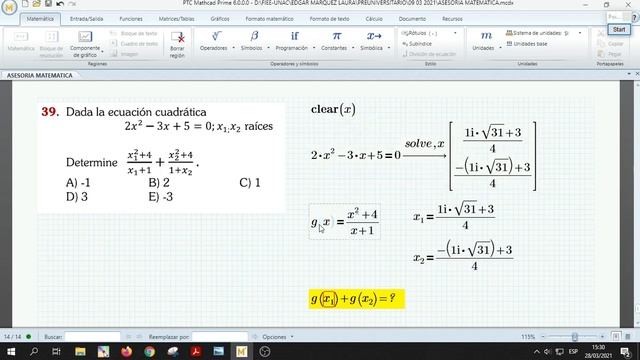Image resolution: width=640 pixels, height=360 pixels.
Task: Open the Recursos ribbon tab
Action: click(452, 19)
